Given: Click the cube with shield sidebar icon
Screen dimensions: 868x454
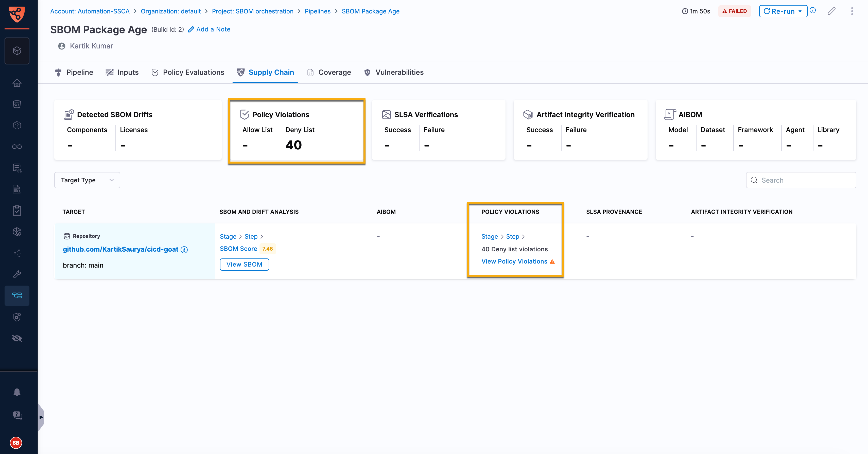Looking at the screenshot, I should (17, 232).
